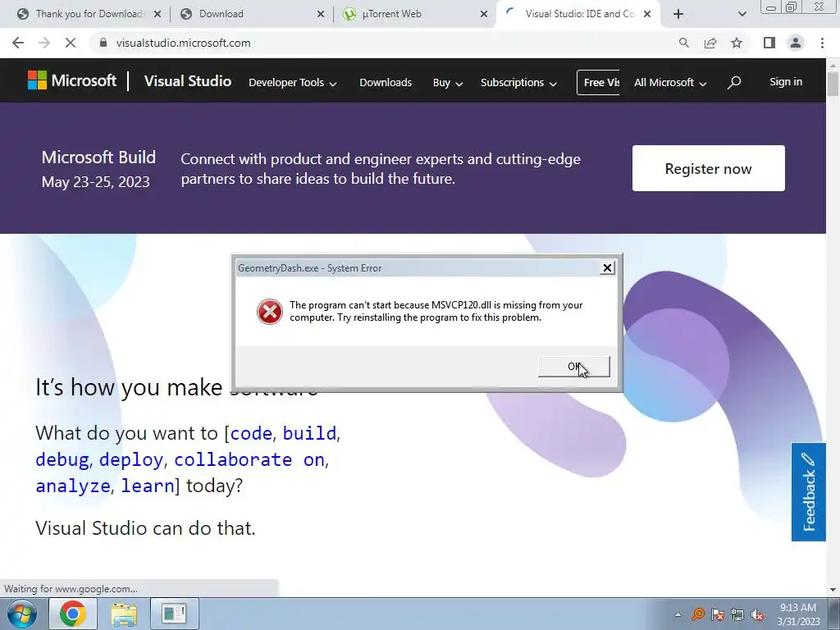Click Register now for Microsoft Build

point(708,168)
